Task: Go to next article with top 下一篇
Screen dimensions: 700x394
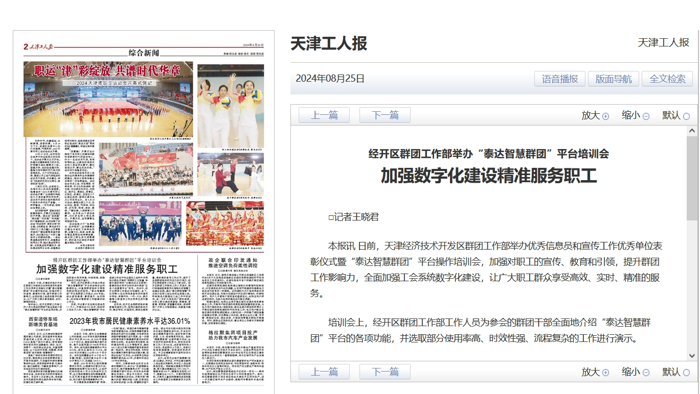Action: 385,115
